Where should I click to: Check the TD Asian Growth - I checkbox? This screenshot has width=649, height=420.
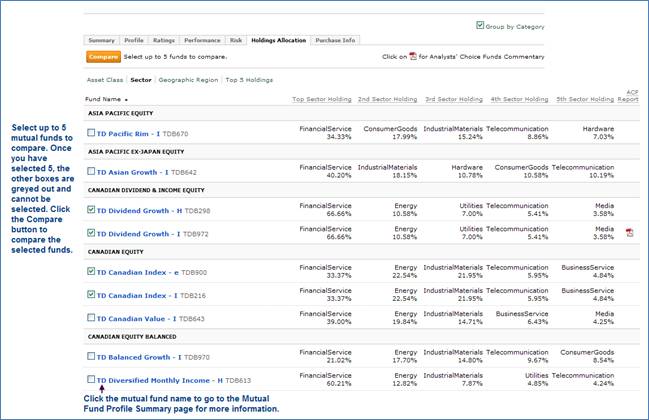pos(91,171)
